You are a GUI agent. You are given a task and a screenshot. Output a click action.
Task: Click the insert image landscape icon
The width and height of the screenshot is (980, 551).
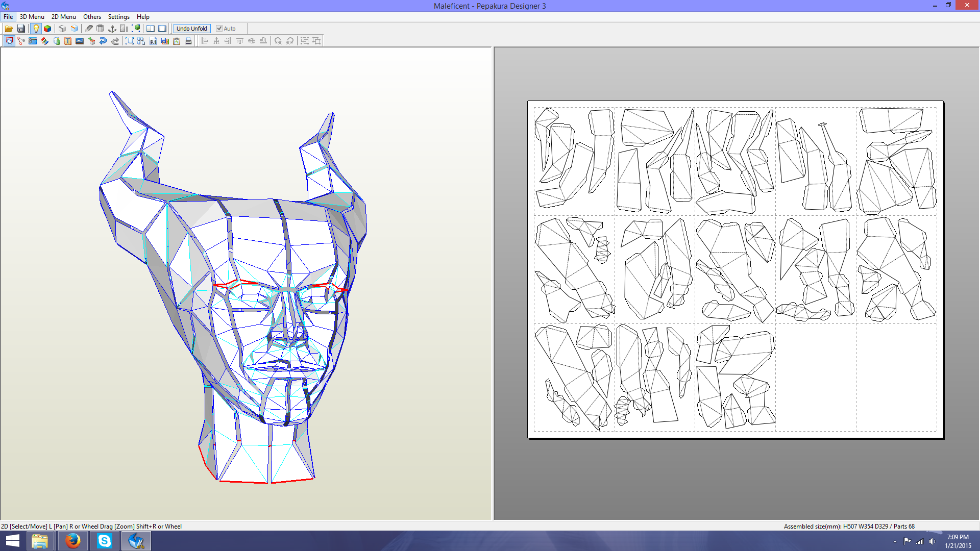point(80,41)
